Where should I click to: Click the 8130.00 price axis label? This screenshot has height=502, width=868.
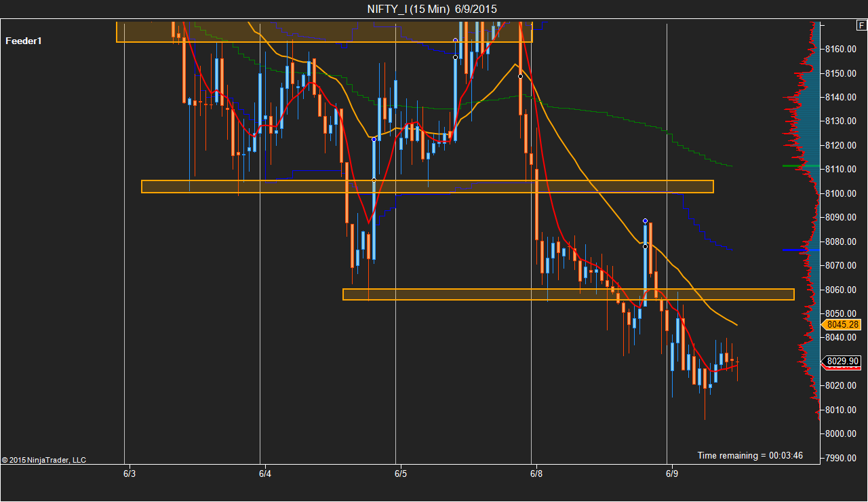[x=842, y=121]
